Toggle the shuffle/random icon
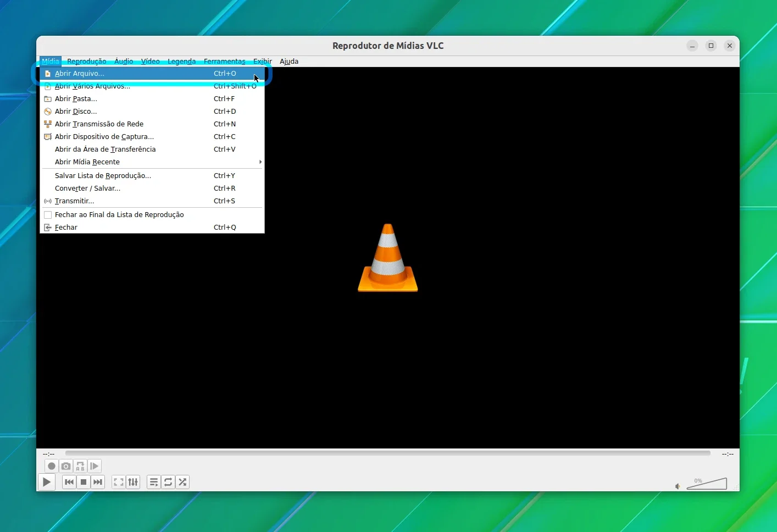This screenshot has width=777, height=532. tap(182, 482)
